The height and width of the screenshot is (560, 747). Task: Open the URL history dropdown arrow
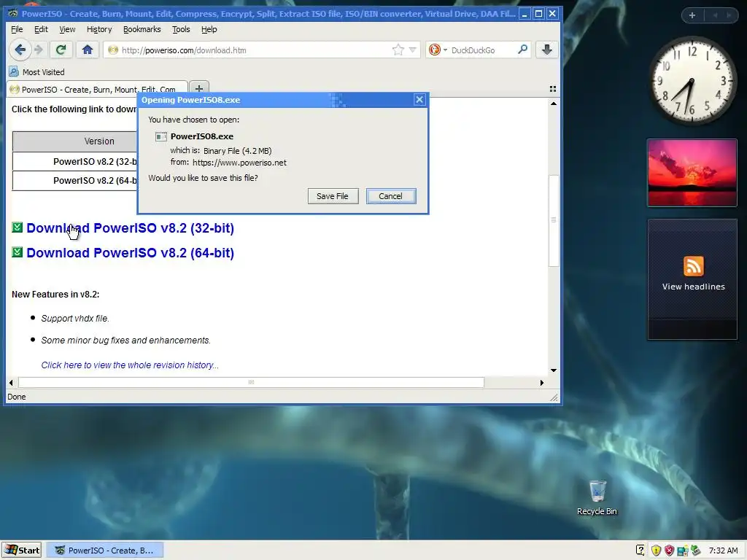[413, 50]
